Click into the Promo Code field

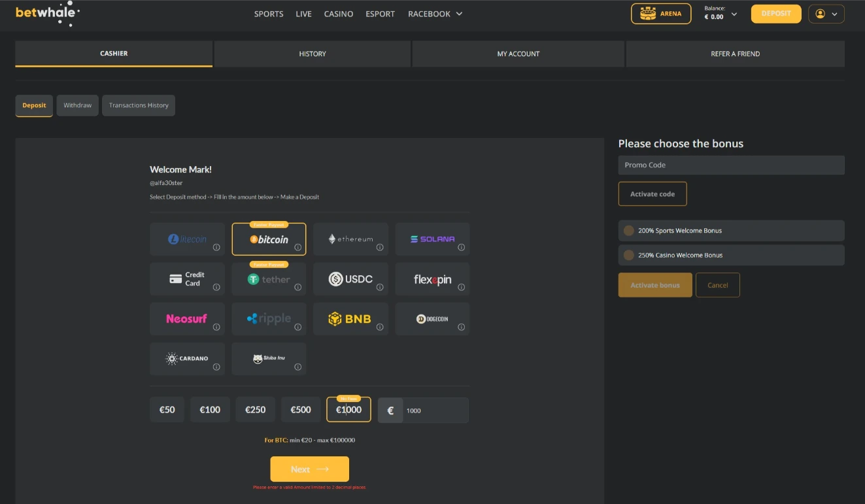click(731, 165)
